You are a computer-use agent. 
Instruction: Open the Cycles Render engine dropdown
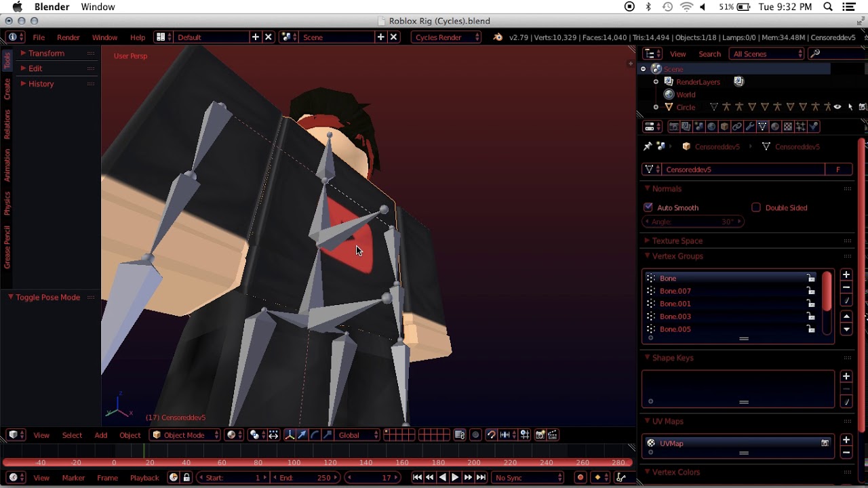pyautogui.click(x=446, y=37)
